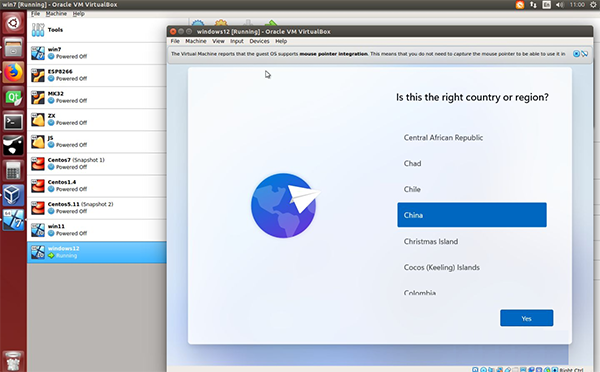The image size is (600, 372).
Task: Click the orange Sogou input tray icon
Action: point(520,5)
